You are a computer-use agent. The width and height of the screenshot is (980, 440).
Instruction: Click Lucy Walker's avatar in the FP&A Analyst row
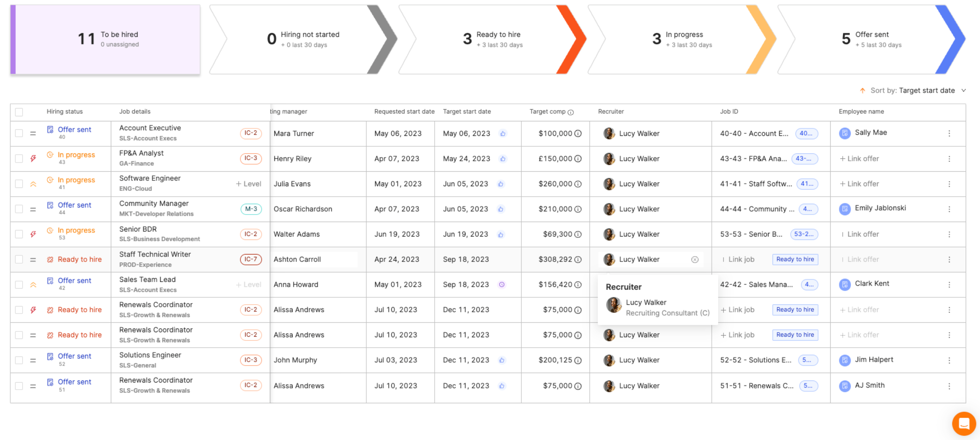click(x=609, y=158)
